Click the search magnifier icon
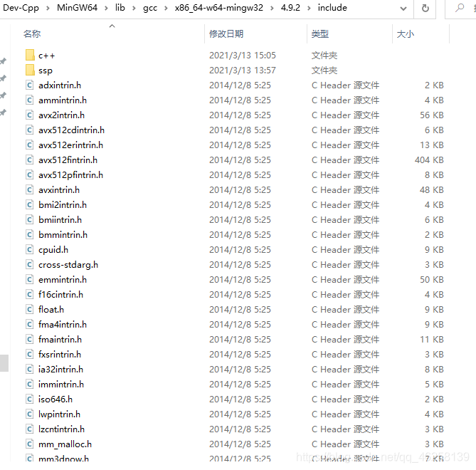 point(460,8)
